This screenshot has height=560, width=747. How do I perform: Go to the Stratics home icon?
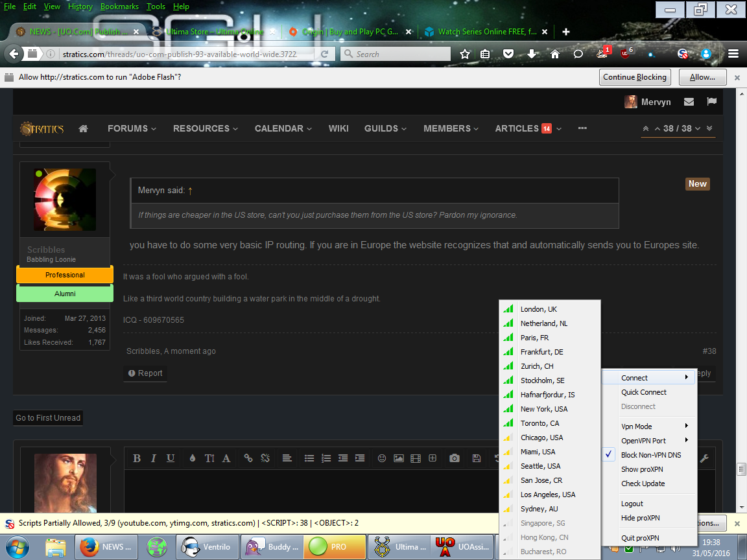(84, 128)
